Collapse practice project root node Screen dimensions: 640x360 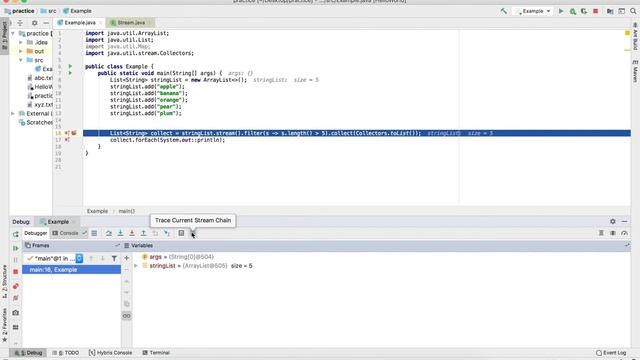coord(13,33)
